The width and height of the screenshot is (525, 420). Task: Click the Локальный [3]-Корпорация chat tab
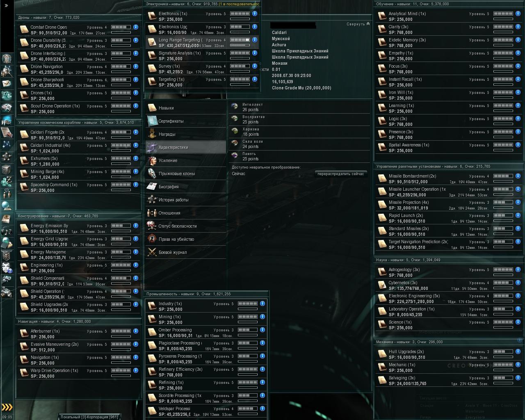89,417
